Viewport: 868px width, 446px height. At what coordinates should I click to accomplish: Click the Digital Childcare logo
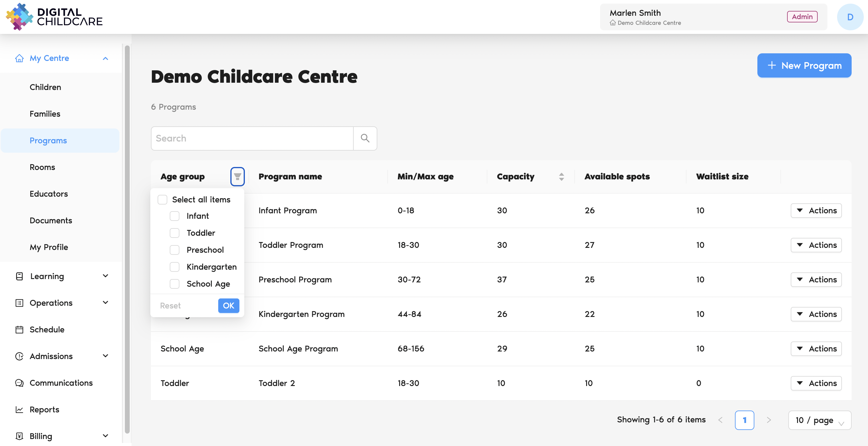[x=54, y=17]
